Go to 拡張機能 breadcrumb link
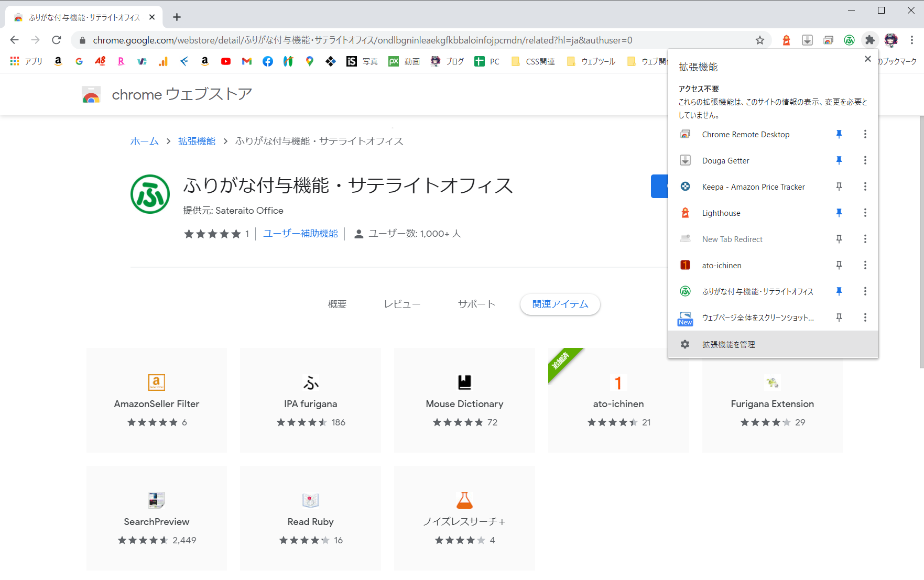The height and width of the screenshot is (580, 924). click(x=197, y=141)
